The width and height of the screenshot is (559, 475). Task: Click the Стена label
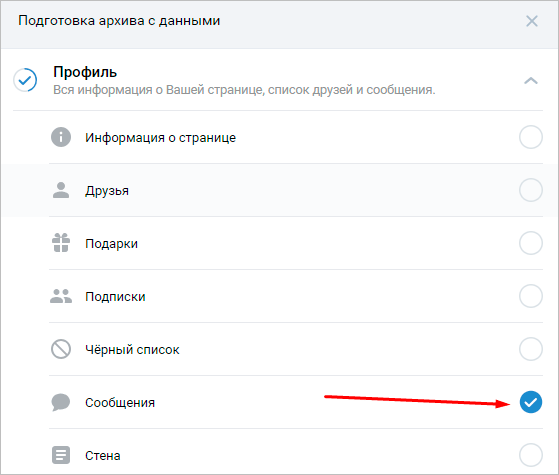point(103,456)
